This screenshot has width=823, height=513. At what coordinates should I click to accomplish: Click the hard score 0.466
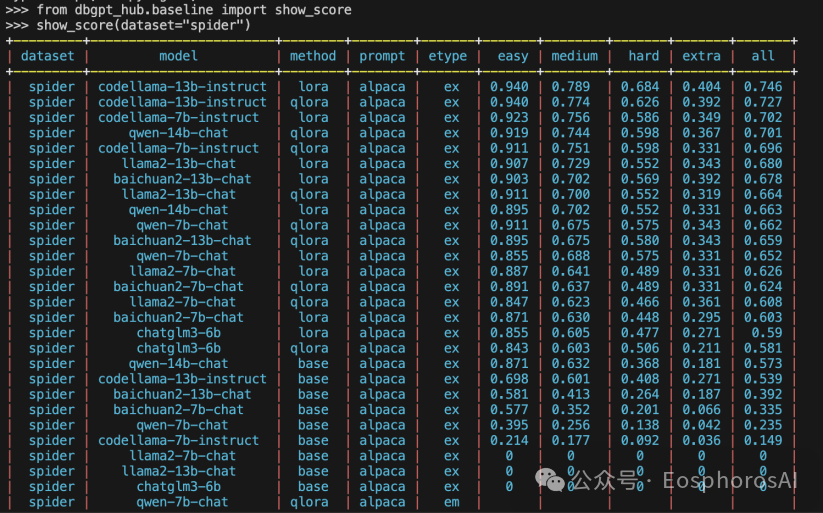(640, 302)
